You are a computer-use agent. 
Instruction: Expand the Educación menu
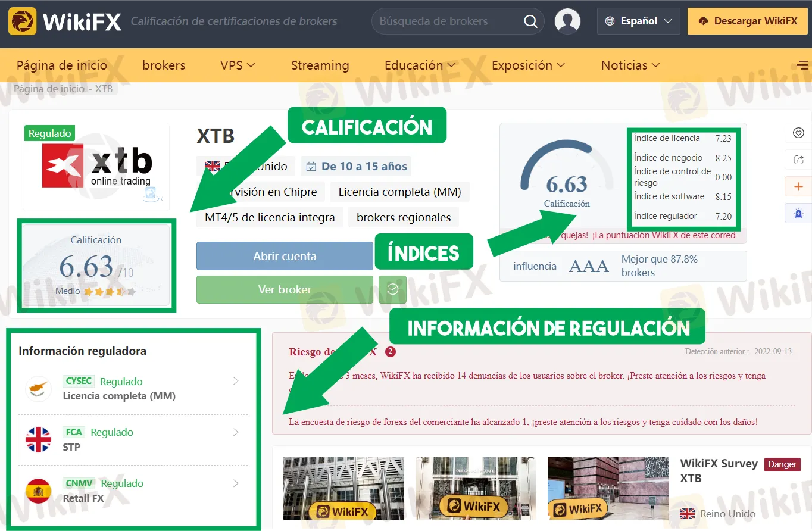420,65
